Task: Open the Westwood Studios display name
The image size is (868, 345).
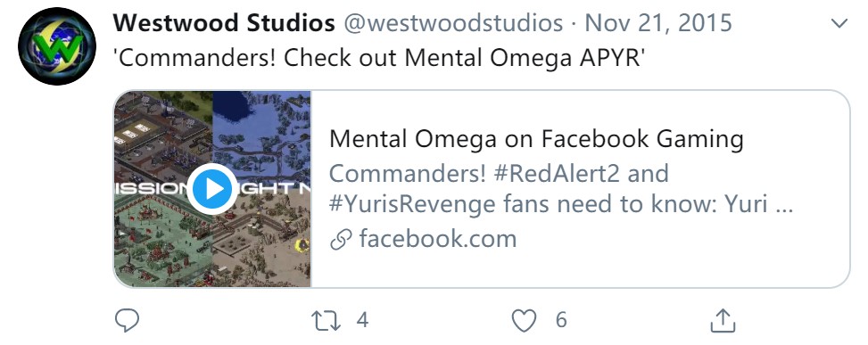Action: point(224,23)
